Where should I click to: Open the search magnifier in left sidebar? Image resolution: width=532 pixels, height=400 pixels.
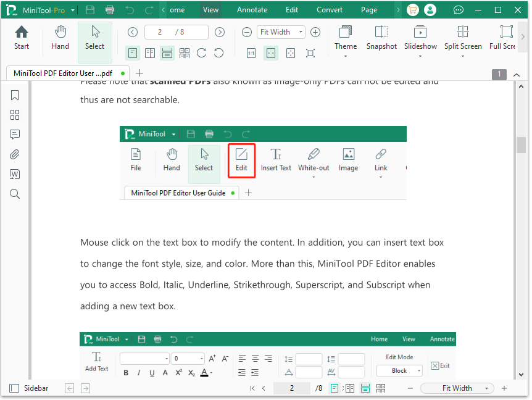(15, 194)
